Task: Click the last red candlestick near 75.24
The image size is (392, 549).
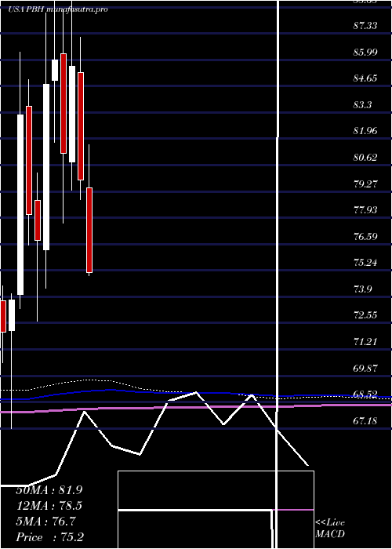Action: click(89, 230)
